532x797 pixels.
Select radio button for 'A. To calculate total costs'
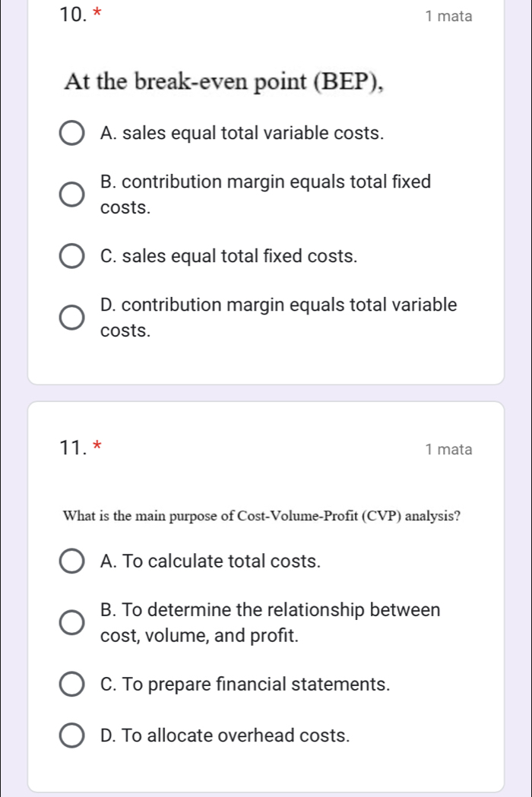71,561
